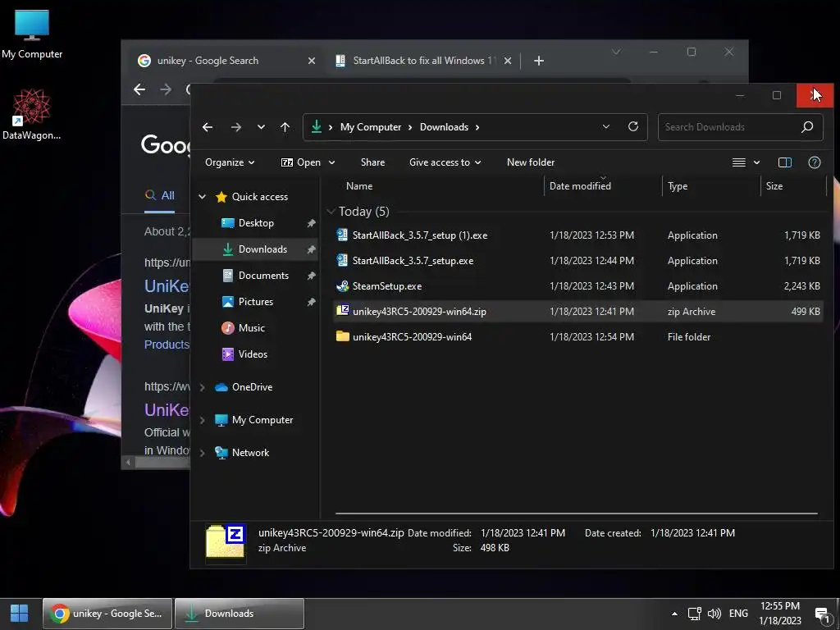The width and height of the screenshot is (840, 630).
Task: Toggle the preview pane
Action: 785,162
